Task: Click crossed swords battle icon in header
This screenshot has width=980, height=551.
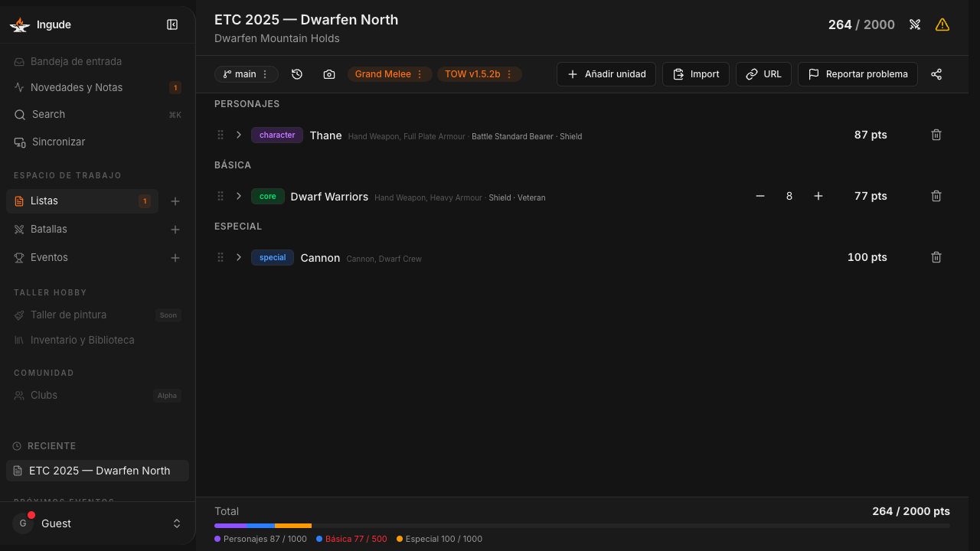Action: 915,24
